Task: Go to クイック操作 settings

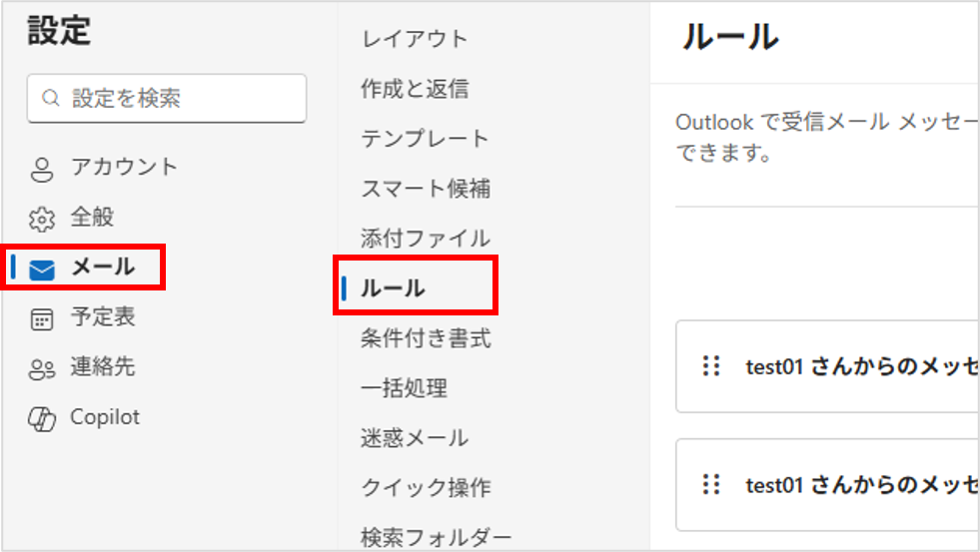Action: [x=426, y=488]
